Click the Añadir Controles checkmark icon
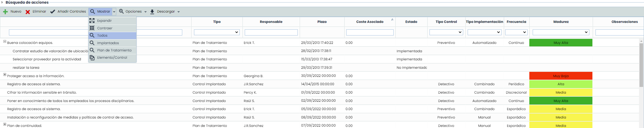The height and width of the screenshot is (128, 644). point(52,12)
